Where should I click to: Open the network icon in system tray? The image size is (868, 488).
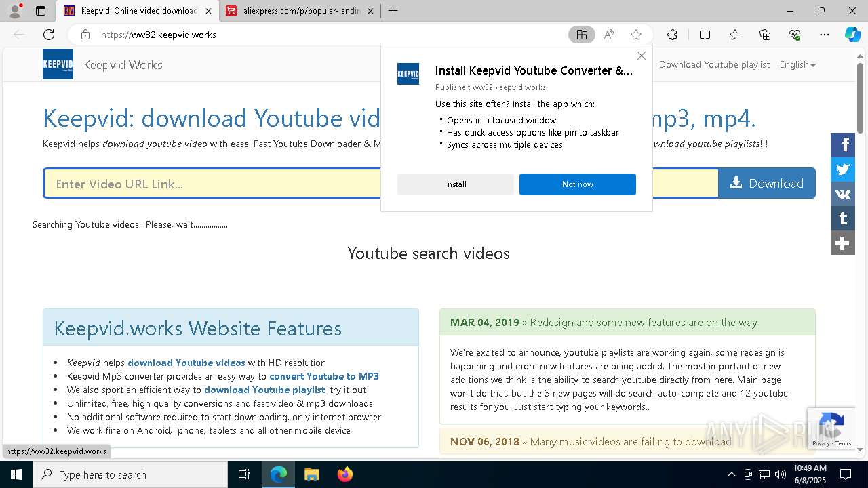pos(764,474)
